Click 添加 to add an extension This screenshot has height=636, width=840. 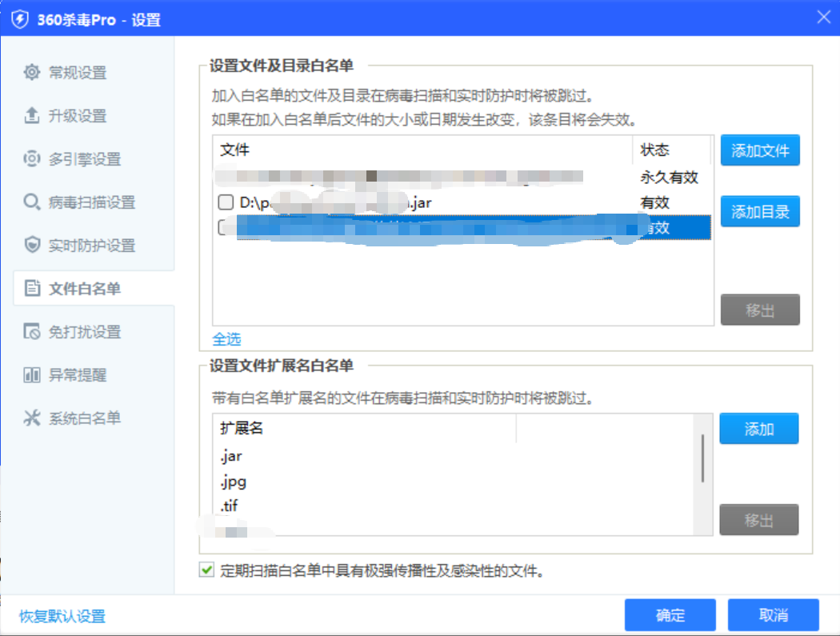[758, 429]
